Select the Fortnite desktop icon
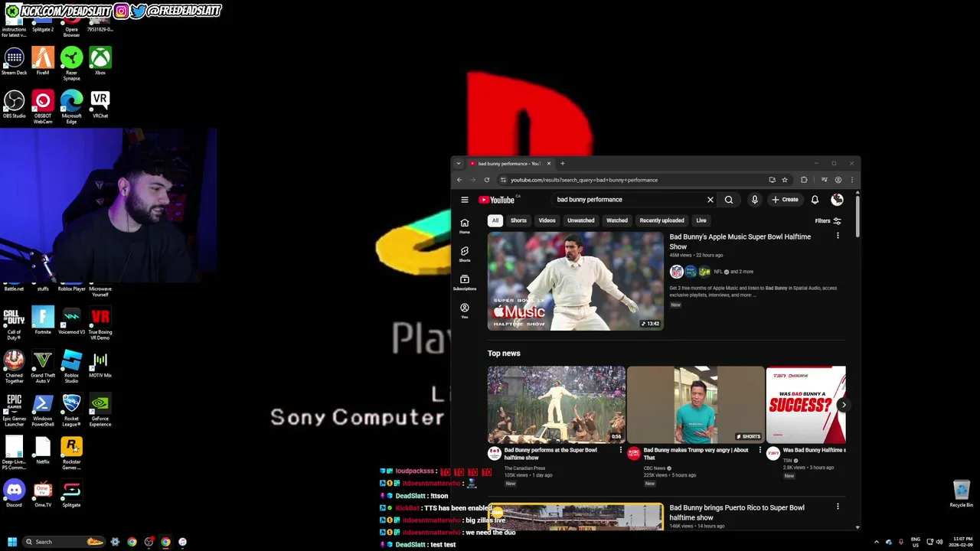This screenshot has width=980, height=551. point(43,321)
